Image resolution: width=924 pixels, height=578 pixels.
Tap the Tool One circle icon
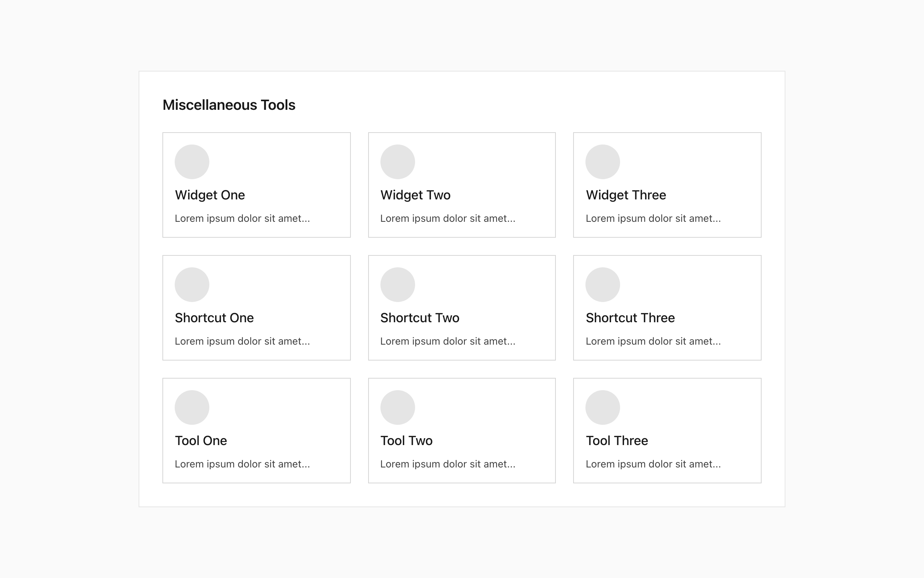[192, 407]
